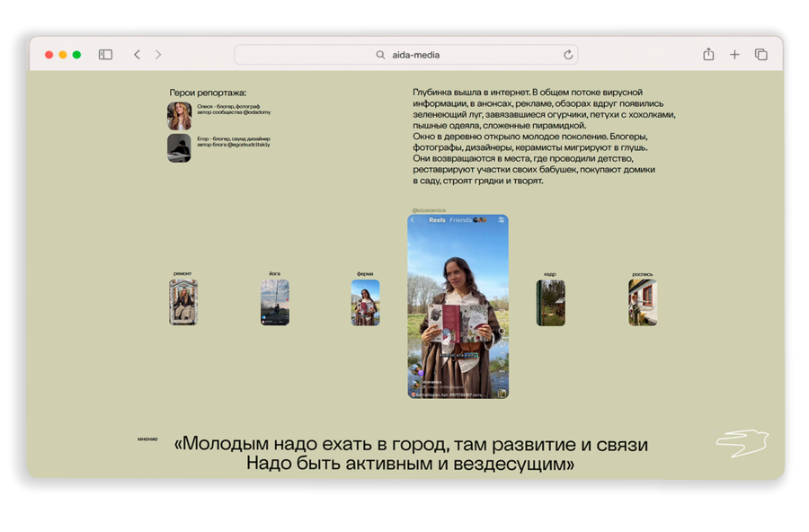
Task: Open Олеся's round profile photo
Action: [179, 116]
